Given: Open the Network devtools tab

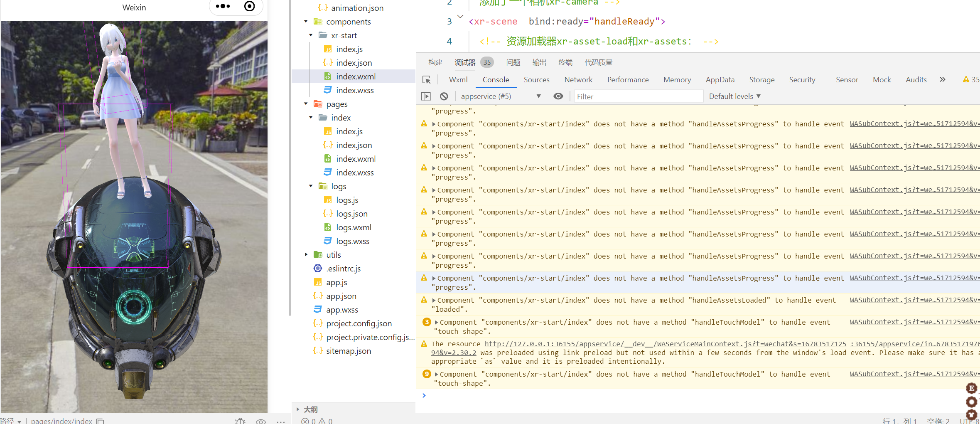Looking at the screenshot, I should tap(578, 80).
